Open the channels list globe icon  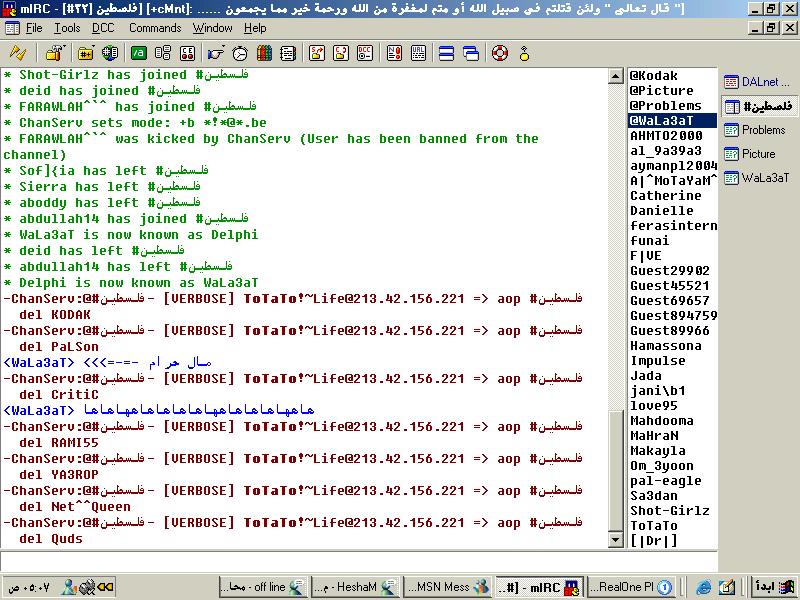pos(110,53)
